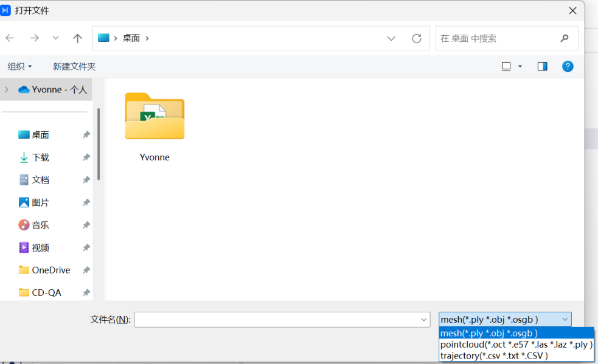Expand the address bar history dropdown
This screenshot has height=364, width=598.
pyautogui.click(x=391, y=38)
